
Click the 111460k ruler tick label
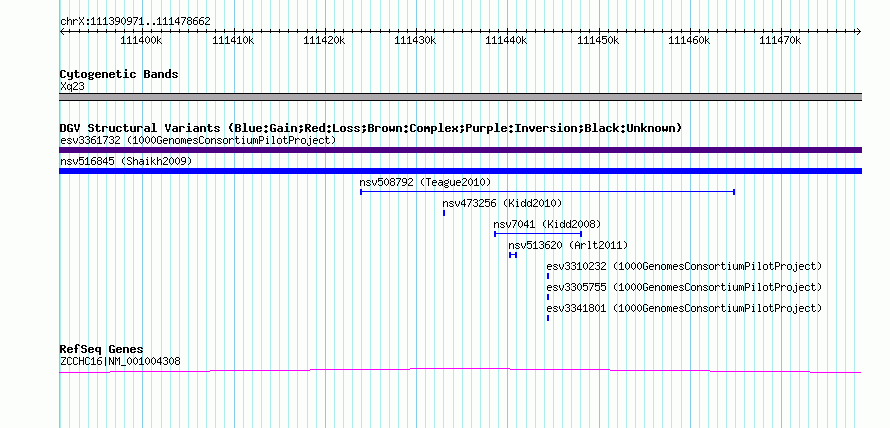click(x=689, y=40)
